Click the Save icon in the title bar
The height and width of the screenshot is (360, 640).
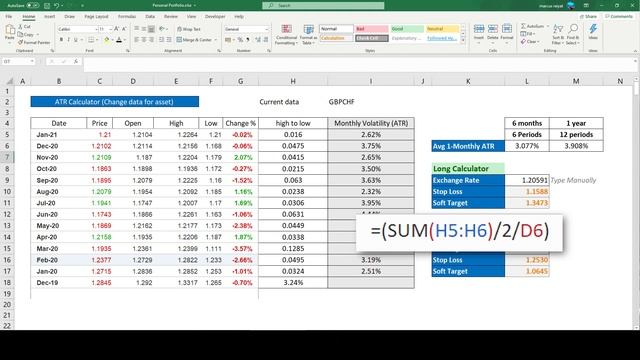[47, 6]
